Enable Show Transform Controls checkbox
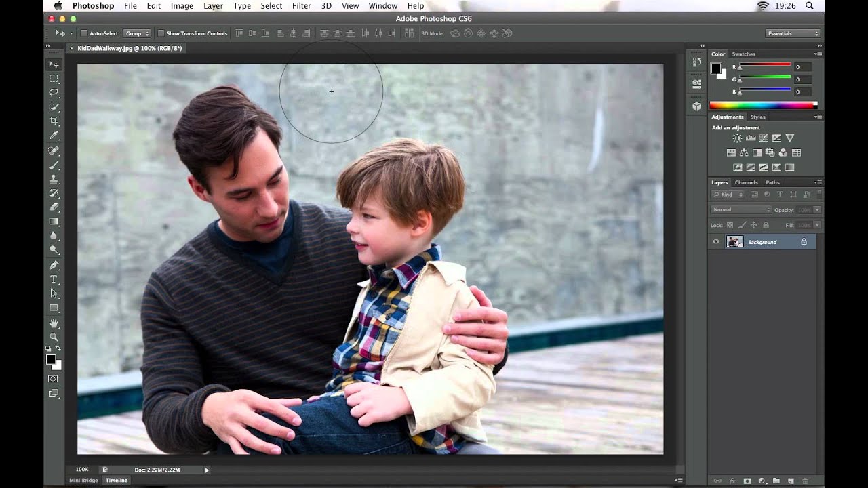 pos(161,33)
